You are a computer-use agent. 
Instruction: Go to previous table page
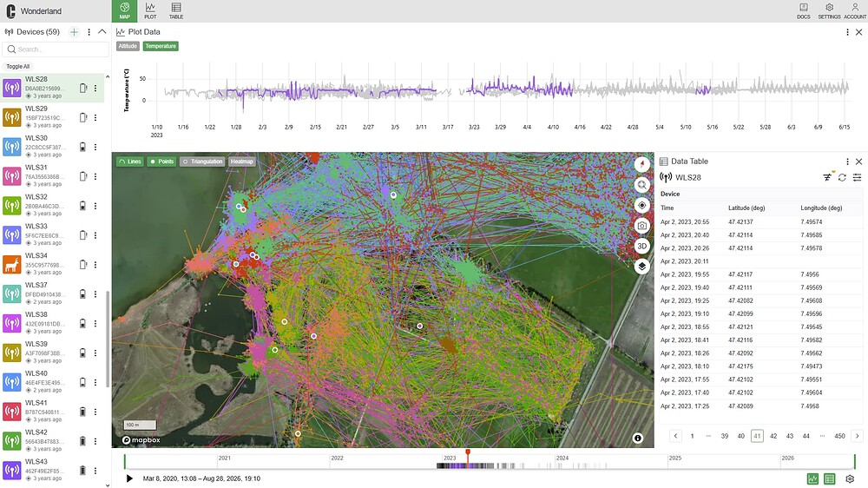click(x=675, y=436)
